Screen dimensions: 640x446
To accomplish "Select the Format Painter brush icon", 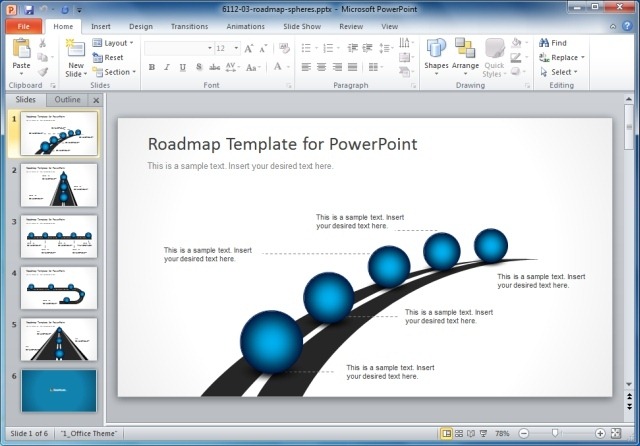I will 42,72.
